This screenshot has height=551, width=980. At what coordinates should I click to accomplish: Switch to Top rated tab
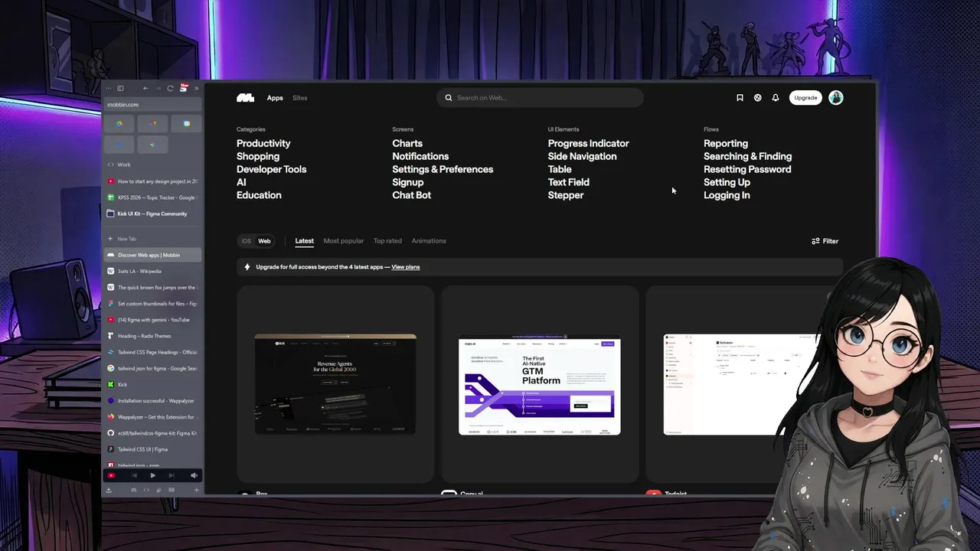coord(387,241)
